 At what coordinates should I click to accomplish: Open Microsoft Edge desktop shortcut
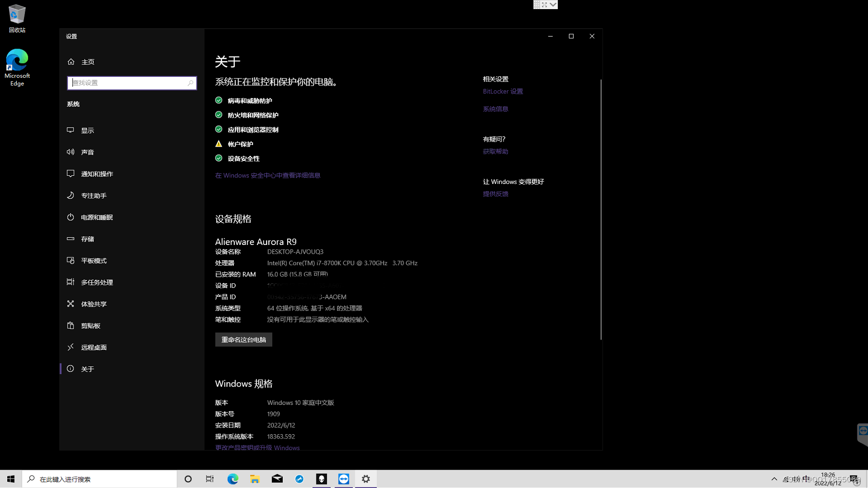pos(17,68)
